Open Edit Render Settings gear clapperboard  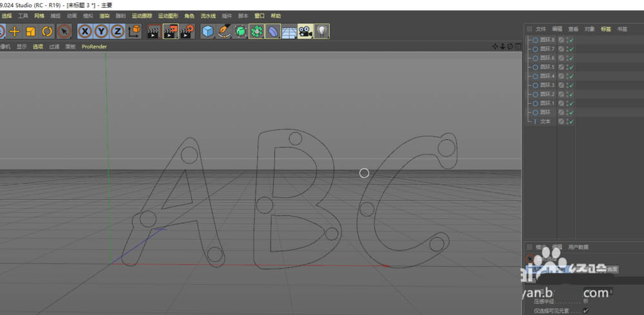point(187,31)
